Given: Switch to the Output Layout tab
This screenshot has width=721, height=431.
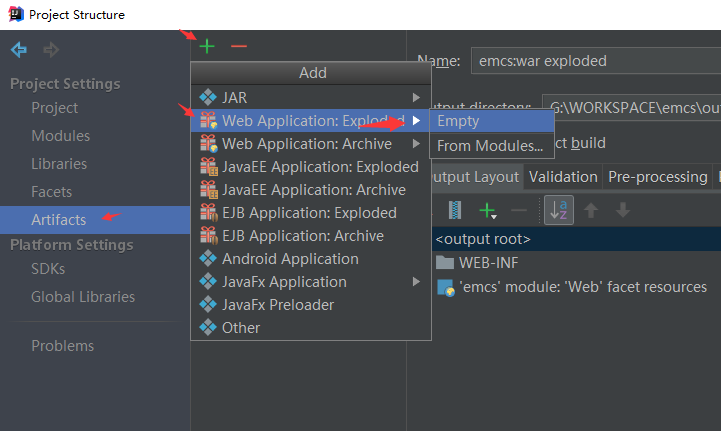Looking at the screenshot, I should click(x=476, y=177).
